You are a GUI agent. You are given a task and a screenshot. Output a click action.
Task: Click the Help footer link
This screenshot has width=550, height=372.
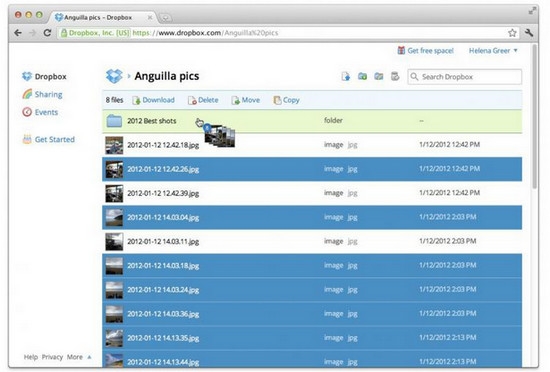click(31, 357)
